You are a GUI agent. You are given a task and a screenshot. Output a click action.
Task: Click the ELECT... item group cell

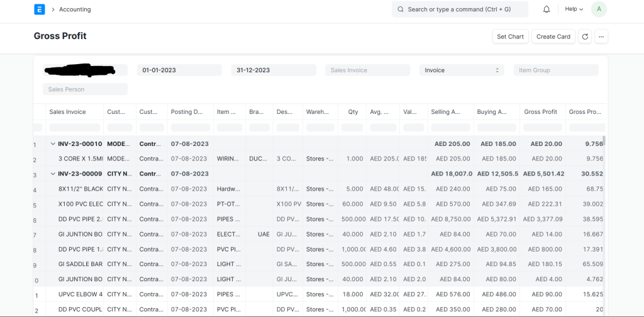[229, 234]
